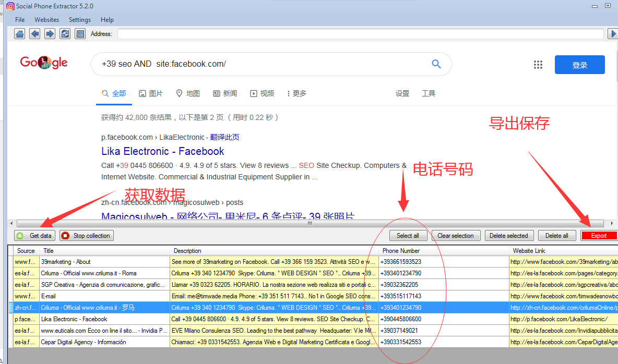Click the page refresh icon
This screenshot has height=364, width=618.
(x=65, y=33)
